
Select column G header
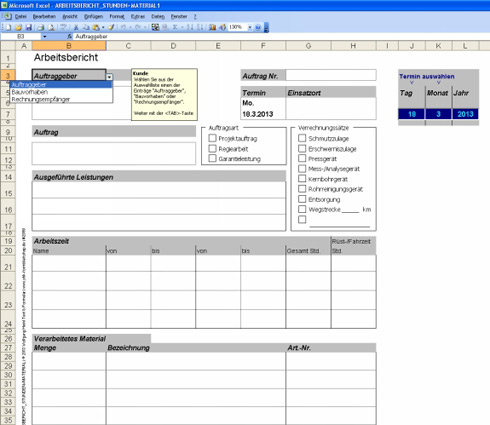click(x=308, y=46)
